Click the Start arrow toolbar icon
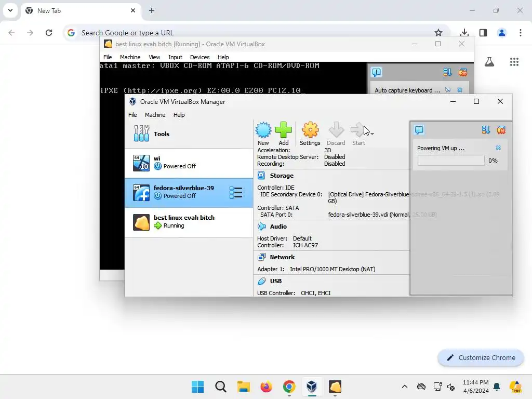Image resolution: width=532 pixels, height=399 pixels. click(358, 134)
